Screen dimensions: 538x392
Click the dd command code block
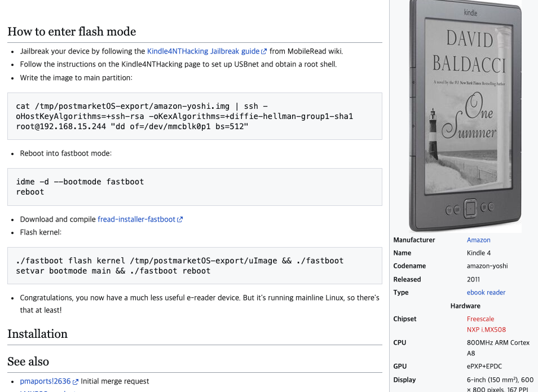(195, 116)
